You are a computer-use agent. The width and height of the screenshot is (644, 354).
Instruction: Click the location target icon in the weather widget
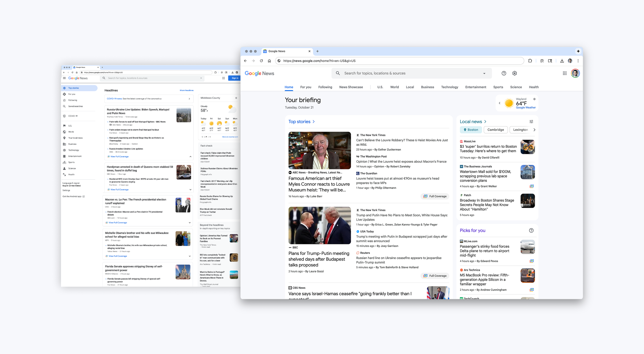(534, 99)
